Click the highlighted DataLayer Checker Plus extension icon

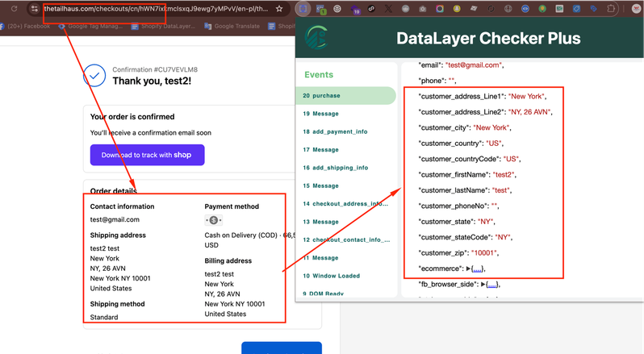pos(303,9)
